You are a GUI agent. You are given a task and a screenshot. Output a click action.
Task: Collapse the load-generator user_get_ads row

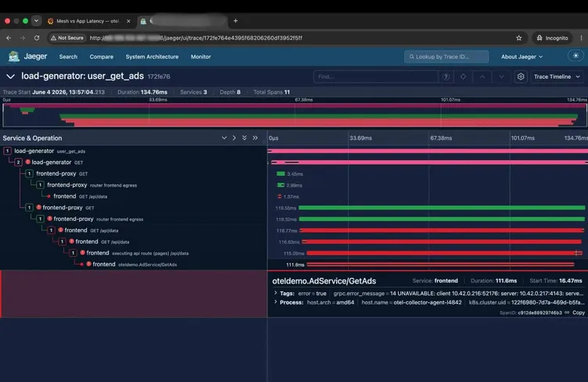(7, 151)
